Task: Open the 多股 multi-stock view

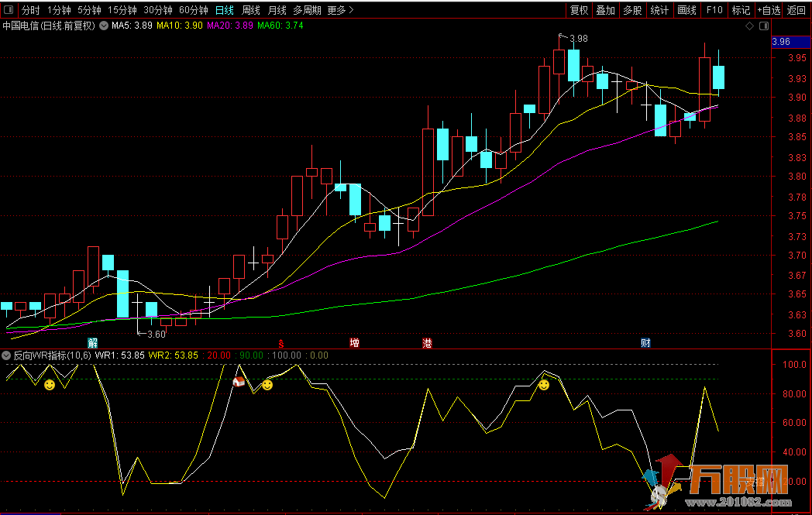Action: click(x=632, y=10)
